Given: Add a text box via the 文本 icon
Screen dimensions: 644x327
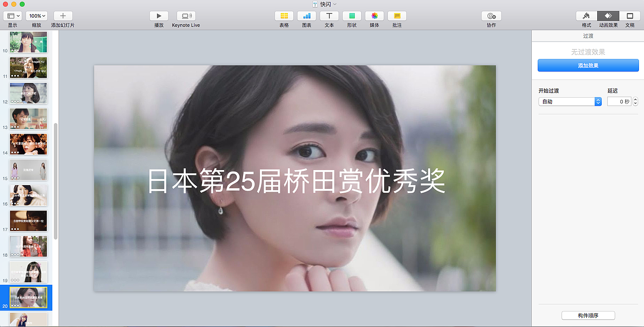Looking at the screenshot, I should tap(329, 16).
